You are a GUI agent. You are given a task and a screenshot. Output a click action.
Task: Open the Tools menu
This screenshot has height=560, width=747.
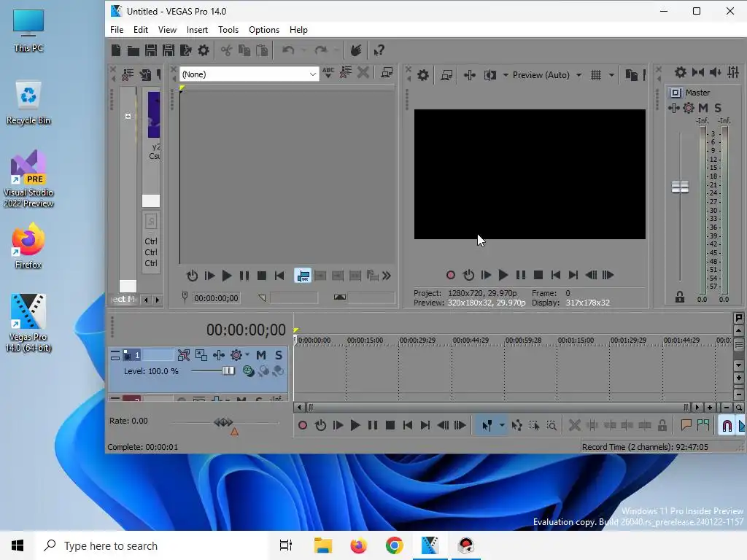tap(228, 29)
